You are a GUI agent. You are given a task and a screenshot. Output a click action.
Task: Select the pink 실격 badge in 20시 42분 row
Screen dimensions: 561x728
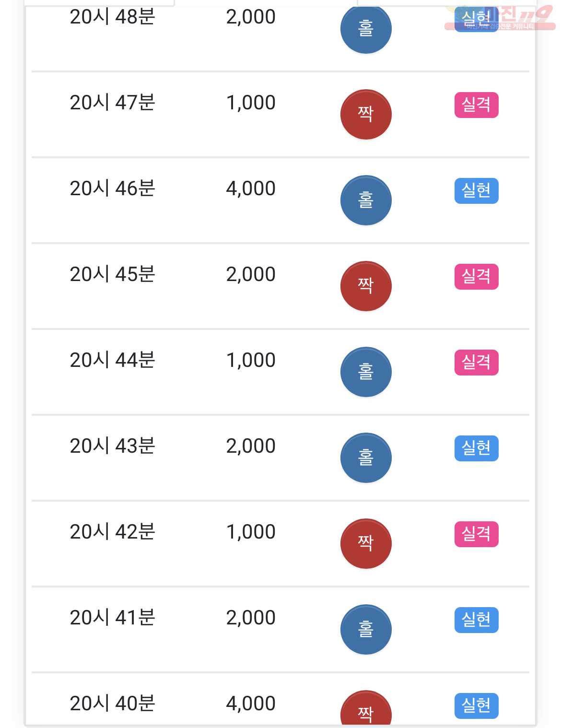(477, 534)
